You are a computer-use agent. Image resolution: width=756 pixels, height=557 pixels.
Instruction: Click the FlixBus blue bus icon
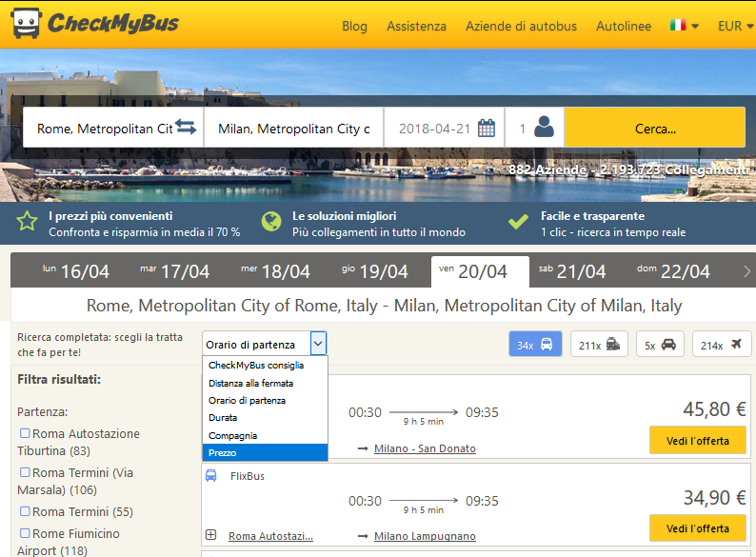click(211, 475)
